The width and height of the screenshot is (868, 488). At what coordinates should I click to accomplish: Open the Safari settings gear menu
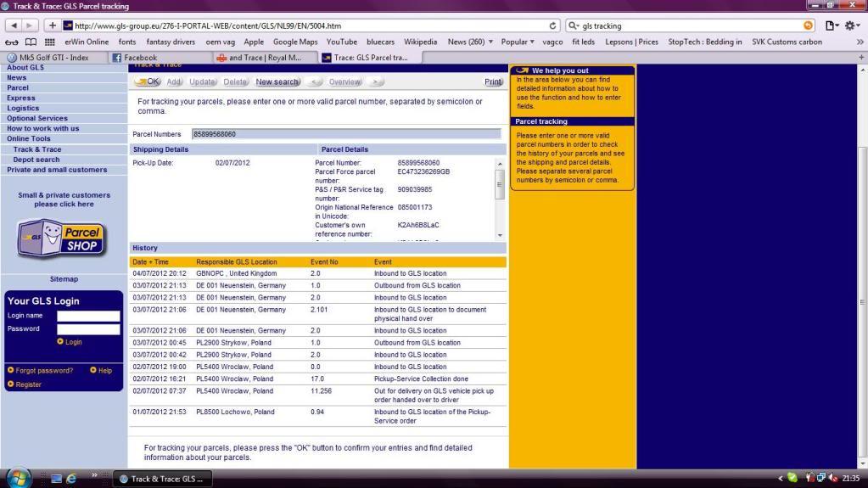pyautogui.click(x=852, y=25)
